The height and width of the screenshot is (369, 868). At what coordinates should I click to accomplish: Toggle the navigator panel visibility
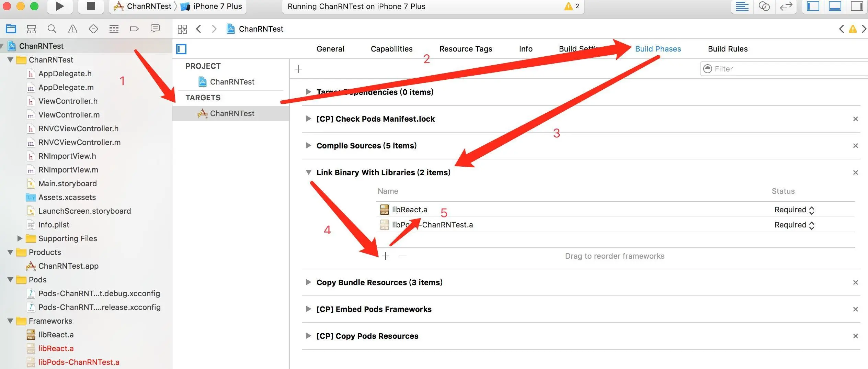click(813, 7)
